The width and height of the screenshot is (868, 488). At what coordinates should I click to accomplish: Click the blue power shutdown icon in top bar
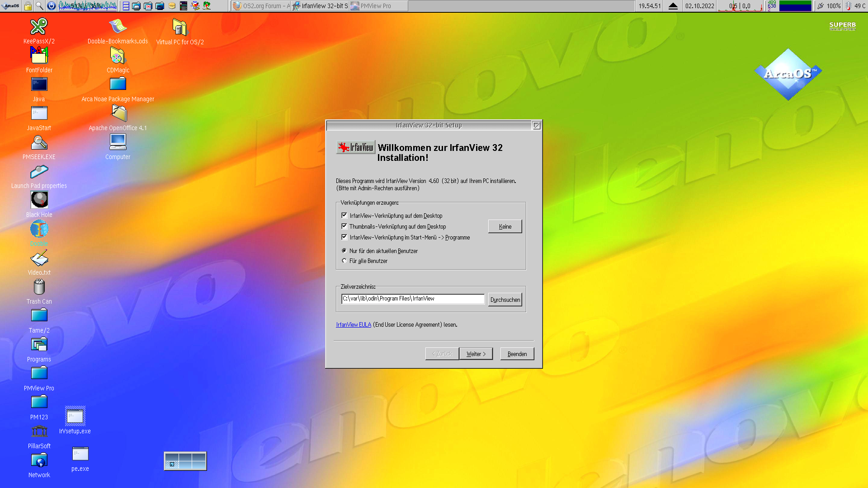(x=52, y=6)
